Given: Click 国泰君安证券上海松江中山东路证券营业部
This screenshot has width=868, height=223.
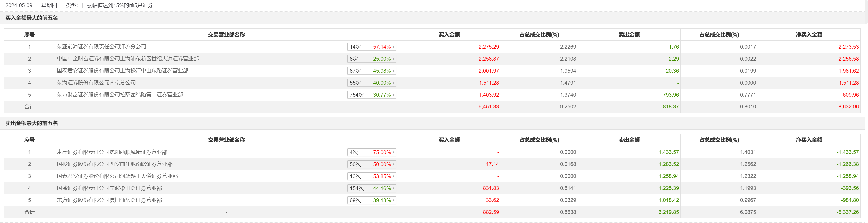Looking at the screenshot, I should pos(123,71).
